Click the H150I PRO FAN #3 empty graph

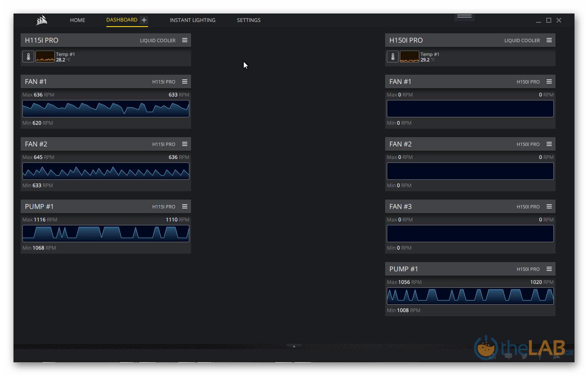(x=470, y=233)
